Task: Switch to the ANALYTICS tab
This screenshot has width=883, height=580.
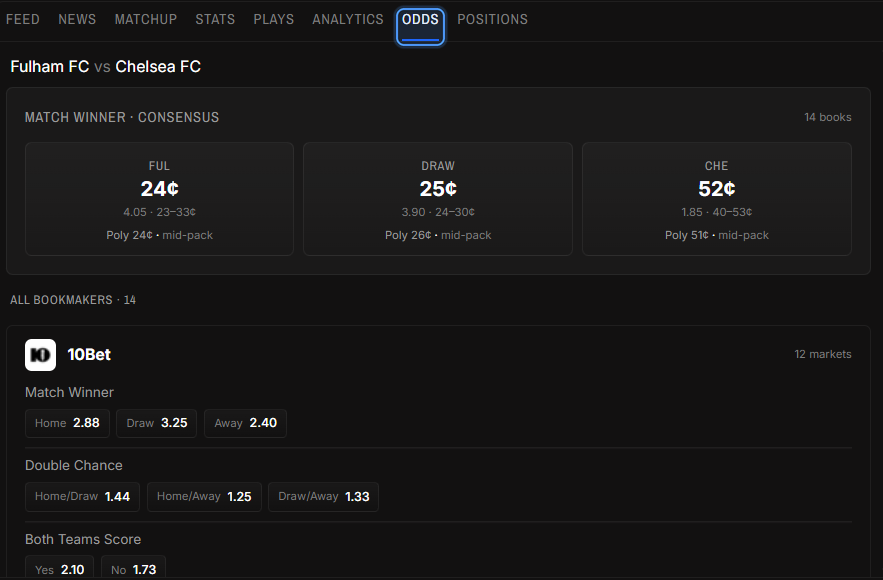Action: coord(348,19)
